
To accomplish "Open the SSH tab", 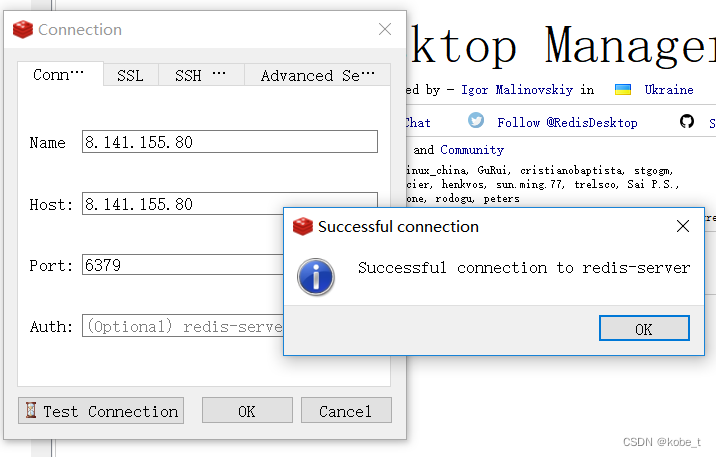I will click(201, 75).
